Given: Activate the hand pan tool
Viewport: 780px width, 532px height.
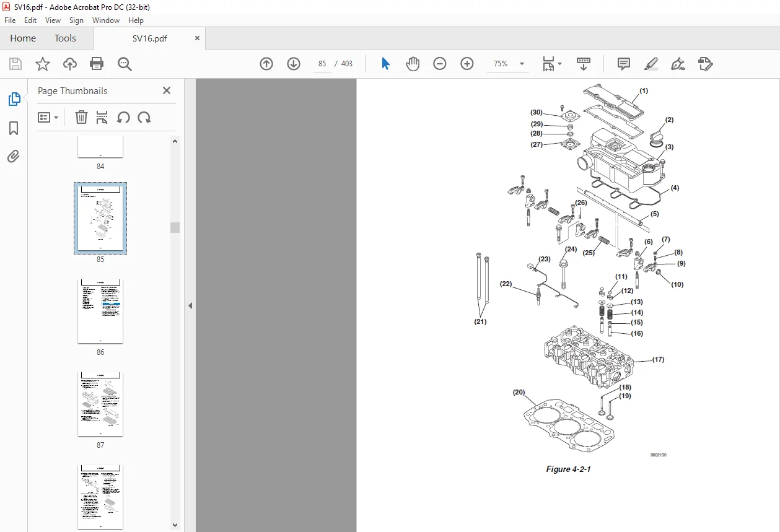Looking at the screenshot, I should pos(413,64).
